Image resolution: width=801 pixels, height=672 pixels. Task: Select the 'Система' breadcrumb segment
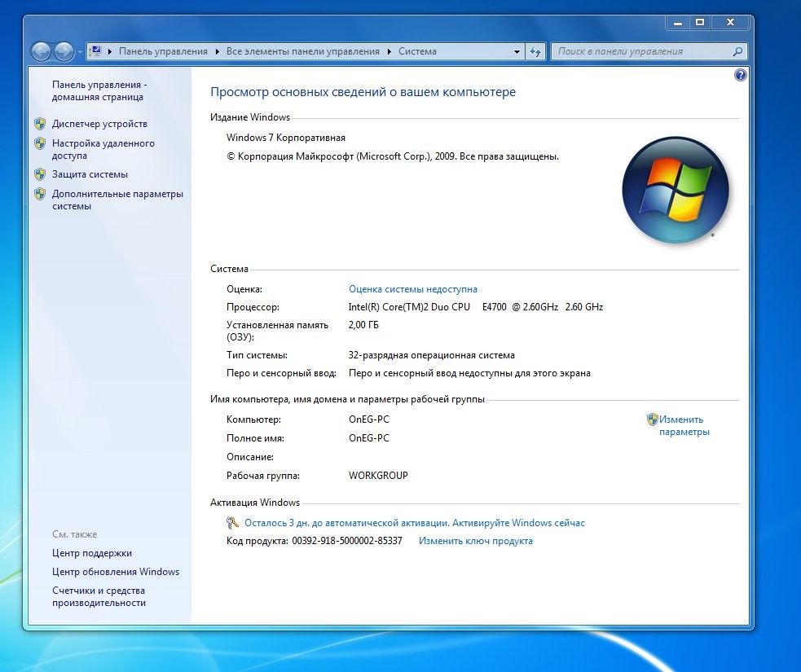click(x=417, y=51)
